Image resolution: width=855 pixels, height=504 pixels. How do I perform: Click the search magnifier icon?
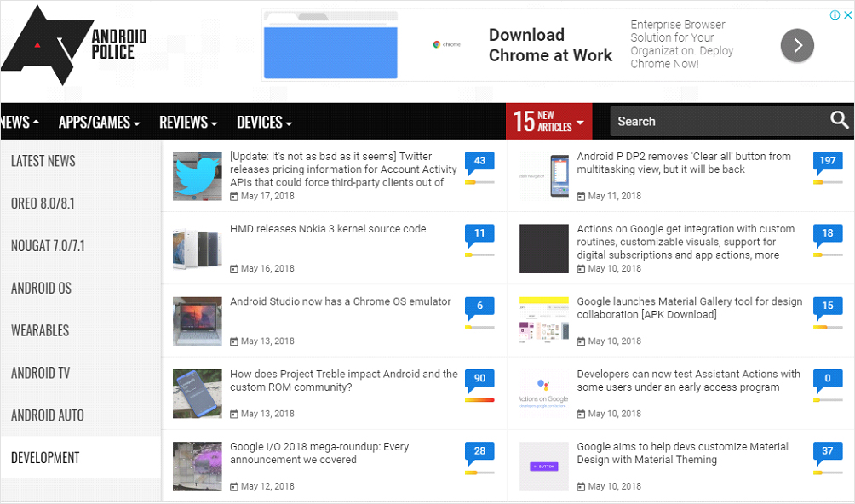pyautogui.click(x=840, y=121)
